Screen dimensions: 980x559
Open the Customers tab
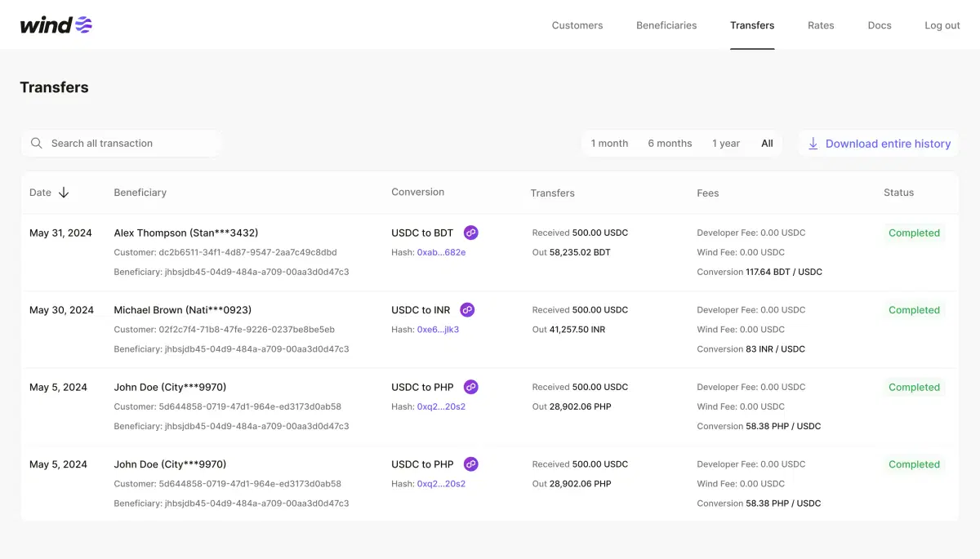pyautogui.click(x=577, y=25)
